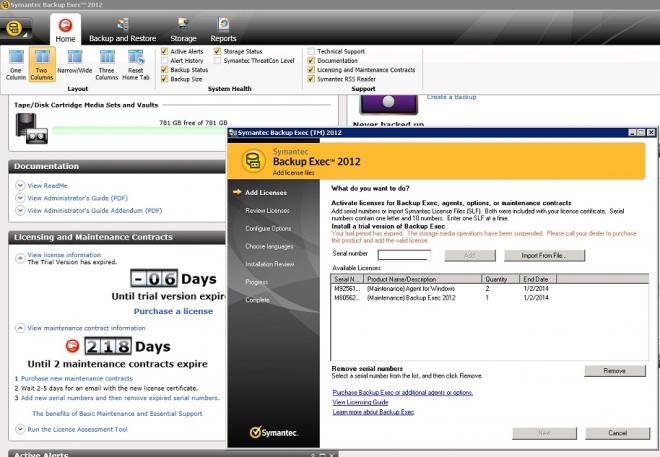Viewport: 660px width, 457px height.
Task: Toggle Licensing and Maintenance Contracts checkbox
Action: click(311, 70)
